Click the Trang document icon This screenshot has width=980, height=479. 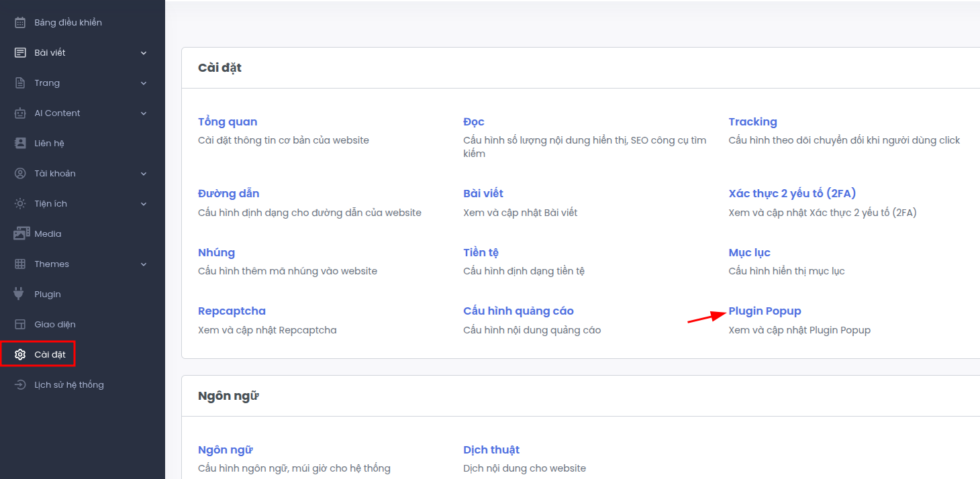pos(20,83)
